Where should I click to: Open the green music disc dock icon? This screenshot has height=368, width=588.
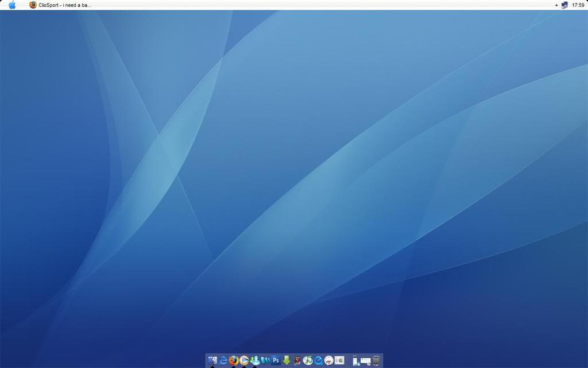308,361
